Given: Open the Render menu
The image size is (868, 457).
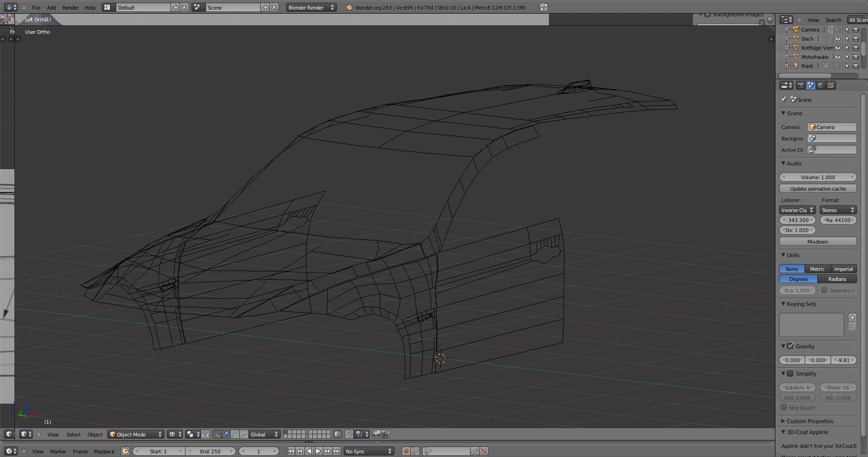Looking at the screenshot, I should pos(71,8).
